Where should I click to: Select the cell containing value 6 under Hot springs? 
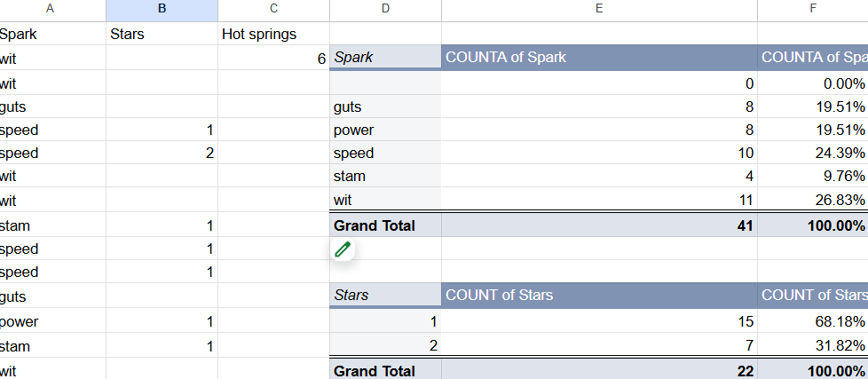pos(273,59)
